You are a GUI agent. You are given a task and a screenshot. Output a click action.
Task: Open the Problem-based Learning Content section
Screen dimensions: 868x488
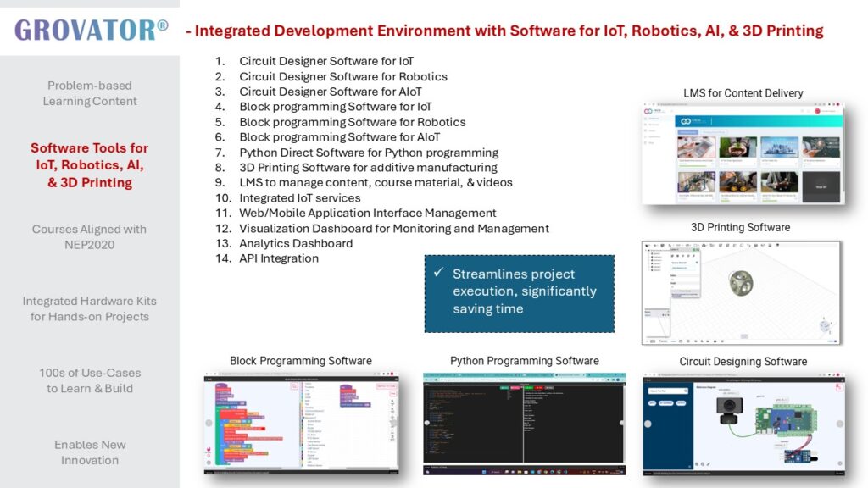click(90, 93)
